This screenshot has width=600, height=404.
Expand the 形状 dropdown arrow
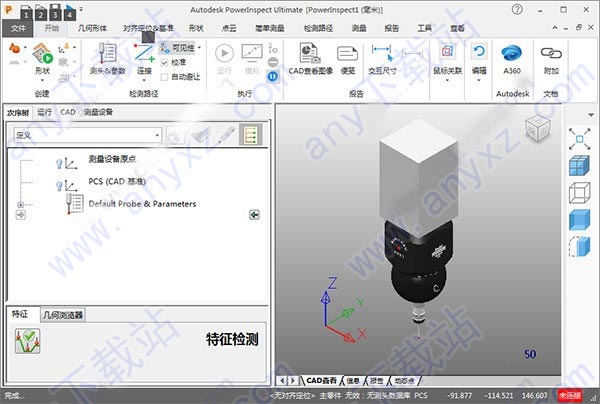pyautogui.click(x=42, y=80)
